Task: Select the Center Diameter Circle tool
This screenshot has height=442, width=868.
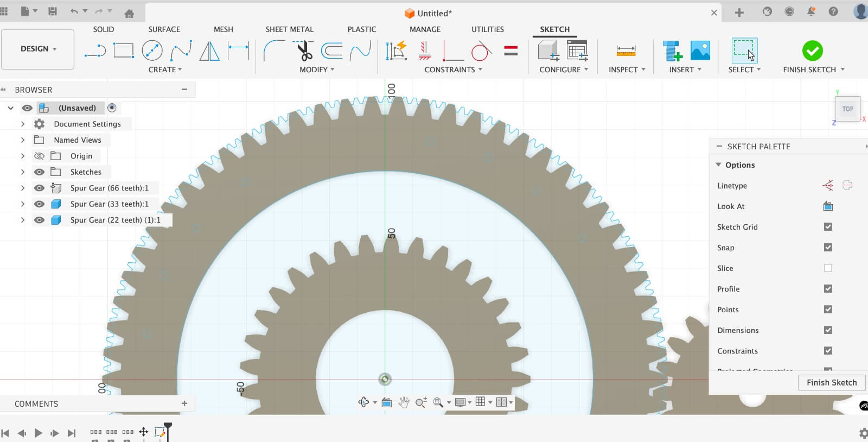Action: (x=152, y=51)
